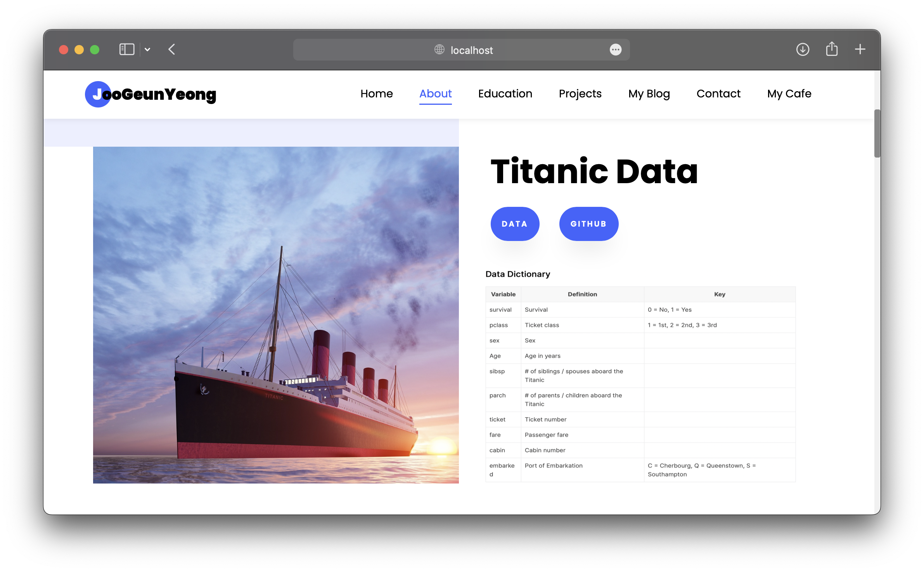Visit the My Blog nav link

tap(649, 94)
